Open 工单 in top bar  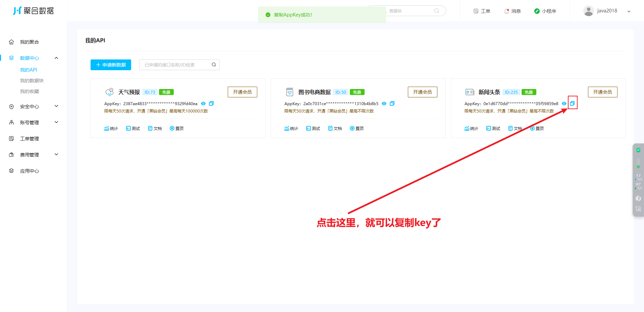pyautogui.click(x=482, y=11)
